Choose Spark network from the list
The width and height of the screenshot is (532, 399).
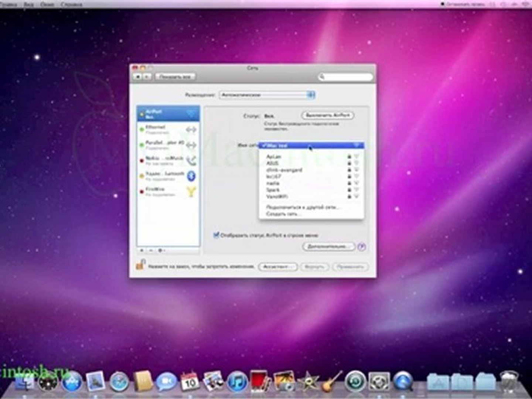pyautogui.click(x=311, y=190)
